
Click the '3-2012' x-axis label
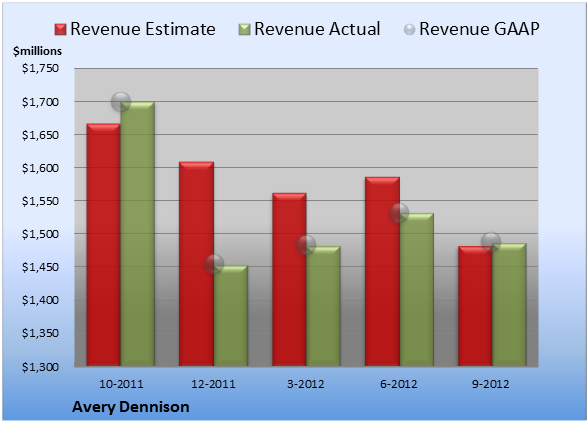306,384
